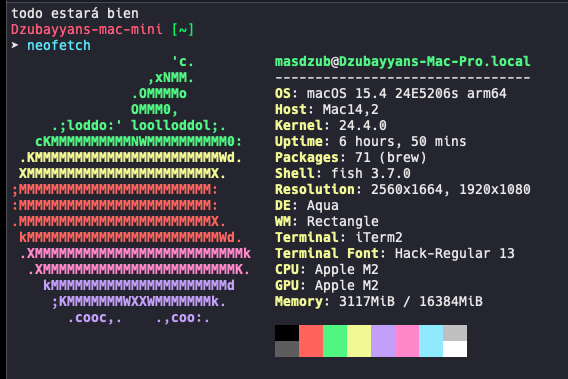Click the dark gray color block in the palette
The height and width of the screenshot is (379, 568).
pyautogui.click(x=287, y=349)
